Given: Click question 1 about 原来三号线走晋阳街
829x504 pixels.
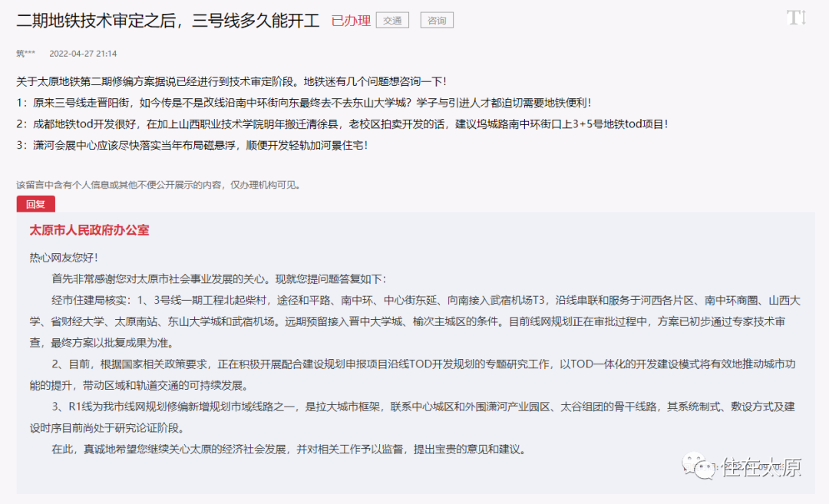Looking at the screenshot, I should point(305,103).
